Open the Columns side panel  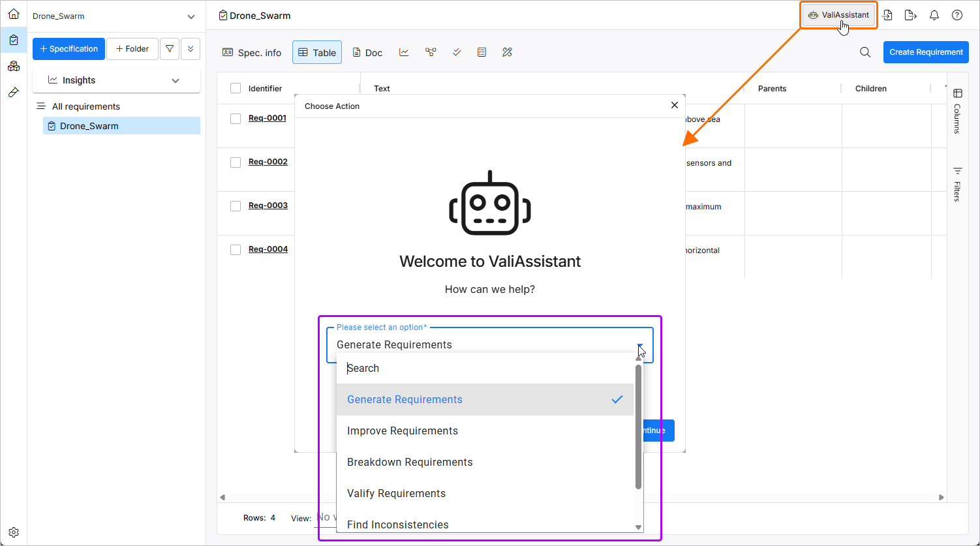(x=957, y=111)
